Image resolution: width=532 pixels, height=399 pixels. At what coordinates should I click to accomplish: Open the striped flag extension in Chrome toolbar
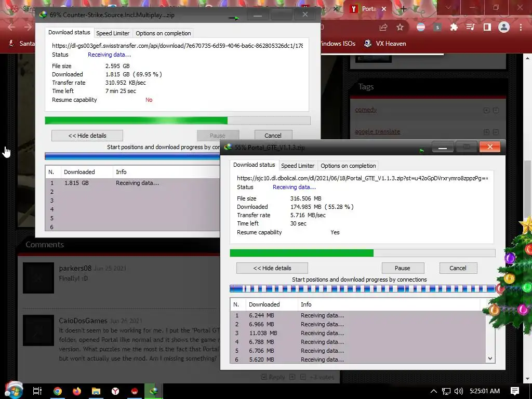tap(421, 27)
